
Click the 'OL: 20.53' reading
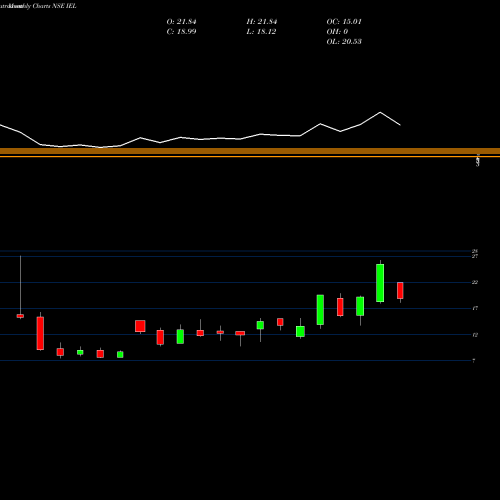(344, 42)
